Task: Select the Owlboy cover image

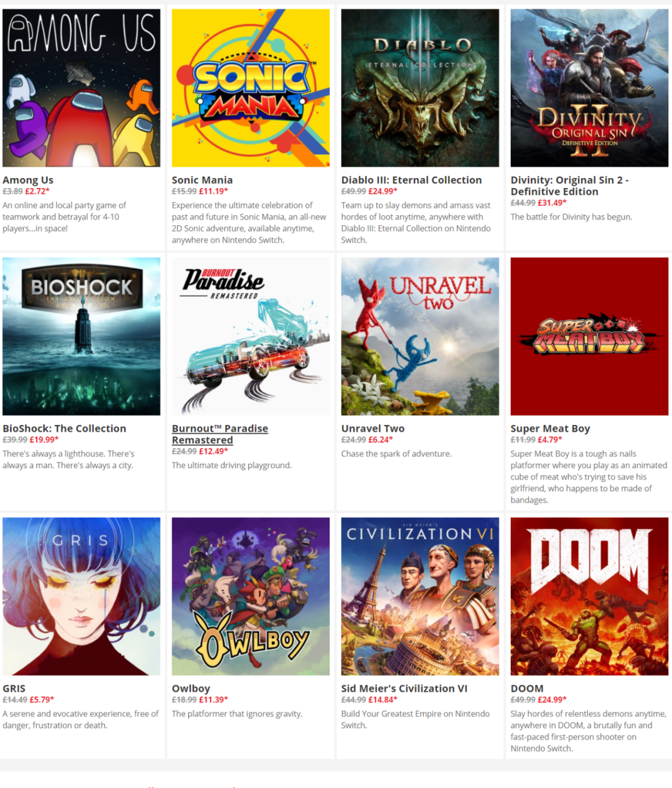Action: 251,596
